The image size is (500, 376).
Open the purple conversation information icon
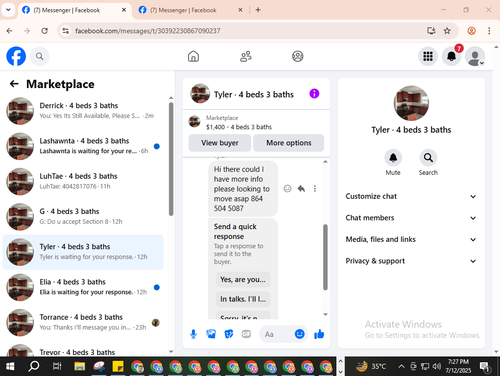point(314,94)
